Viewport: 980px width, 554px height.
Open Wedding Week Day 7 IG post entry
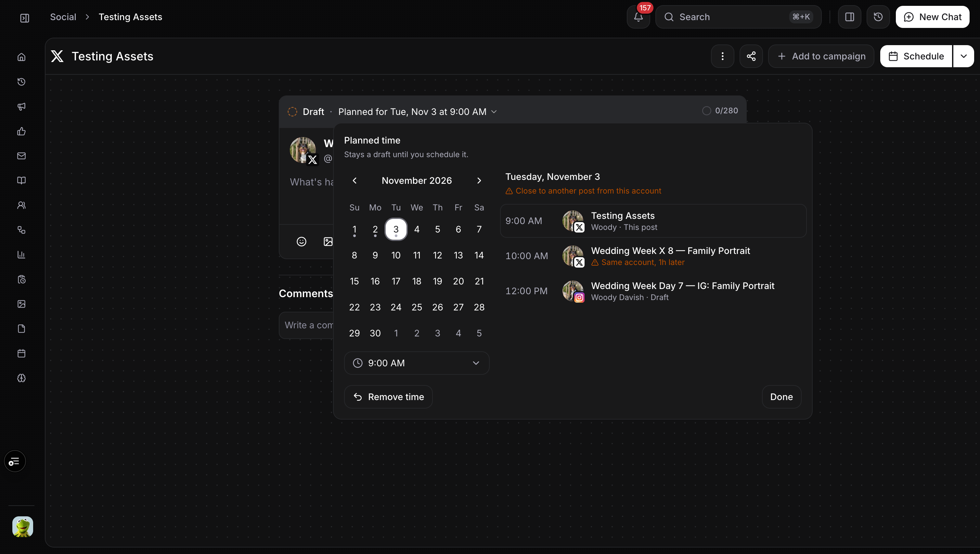point(653,291)
